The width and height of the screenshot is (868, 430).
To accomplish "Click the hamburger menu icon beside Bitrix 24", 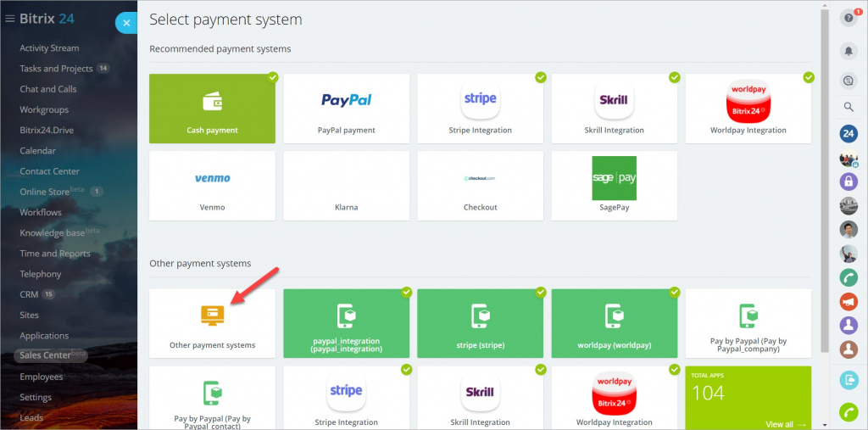I will pyautogui.click(x=9, y=19).
